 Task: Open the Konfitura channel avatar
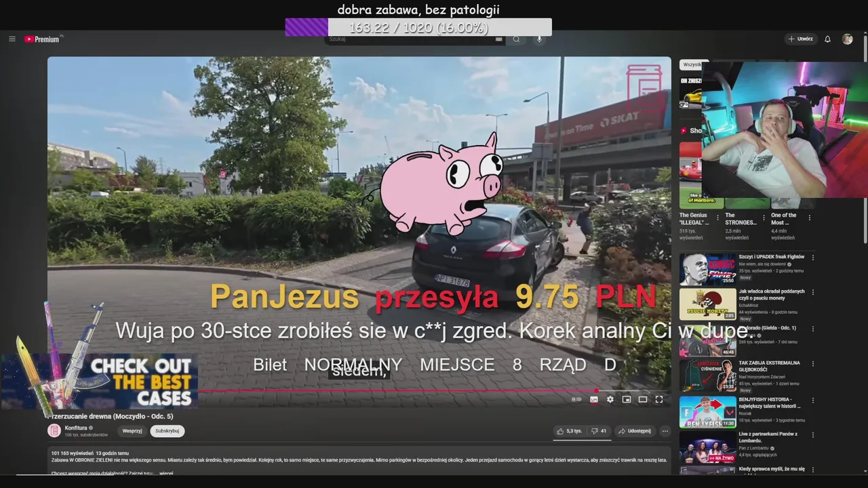tap(54, 430)
